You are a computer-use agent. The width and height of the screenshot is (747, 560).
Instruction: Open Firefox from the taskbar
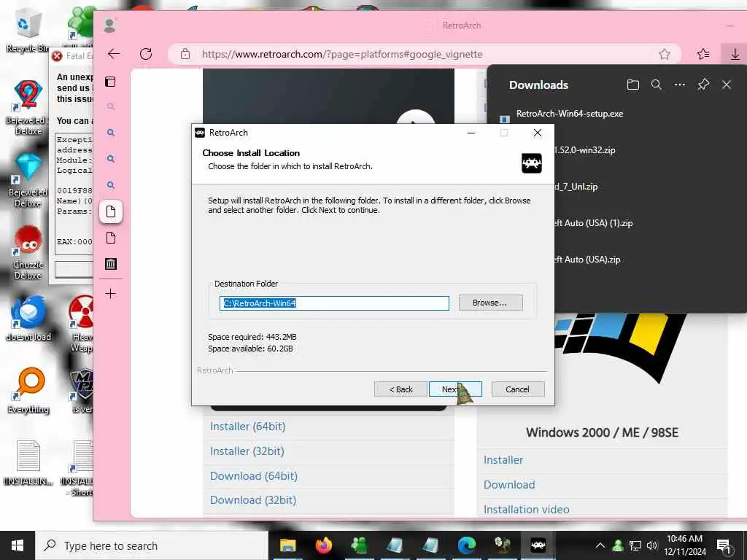323,545
